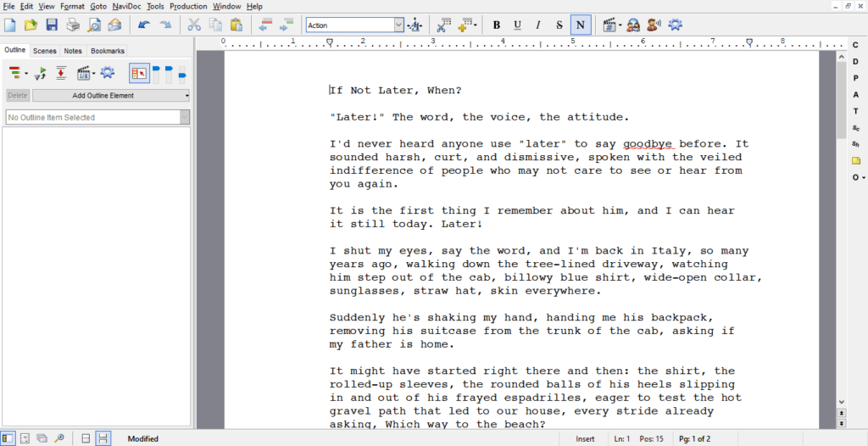
Task: Redo the last action
Action: tap(165, 25)
